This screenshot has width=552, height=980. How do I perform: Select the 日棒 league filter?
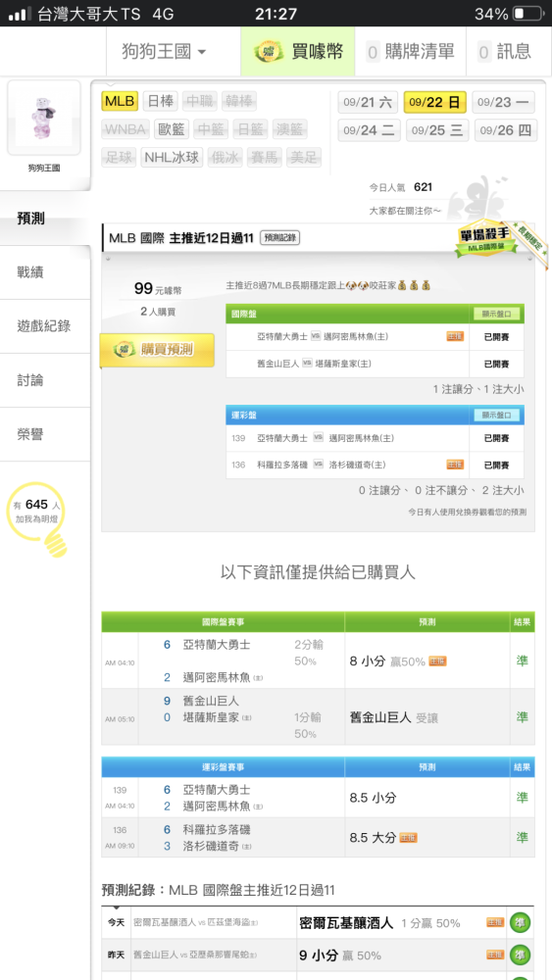pyautogui.click(x=161, y=101)
